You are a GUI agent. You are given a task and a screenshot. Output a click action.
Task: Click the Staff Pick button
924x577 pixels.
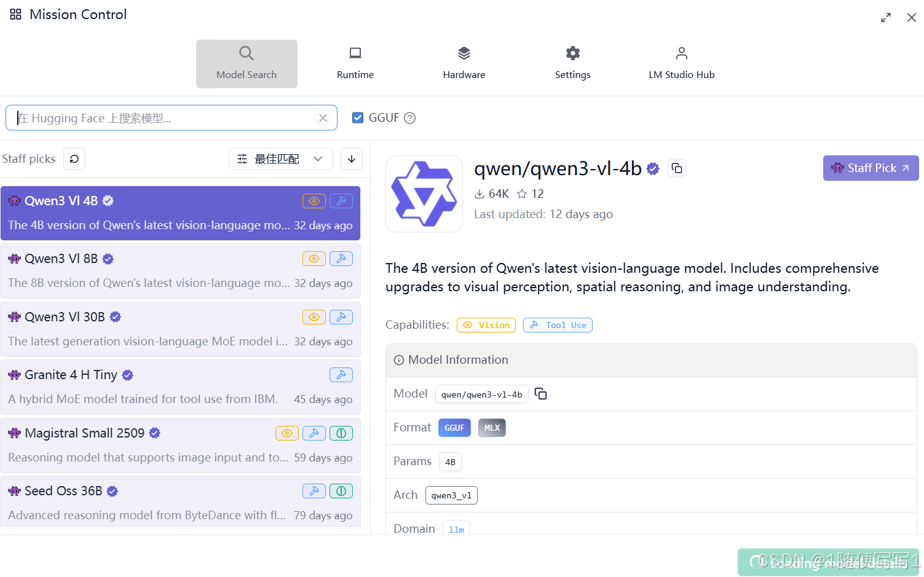[871, 168]
